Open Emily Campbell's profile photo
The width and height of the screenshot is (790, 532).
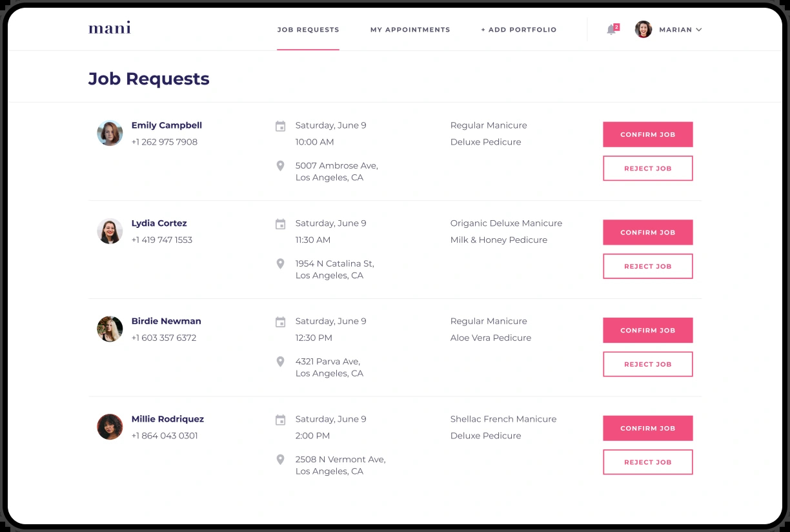[110, 133]
